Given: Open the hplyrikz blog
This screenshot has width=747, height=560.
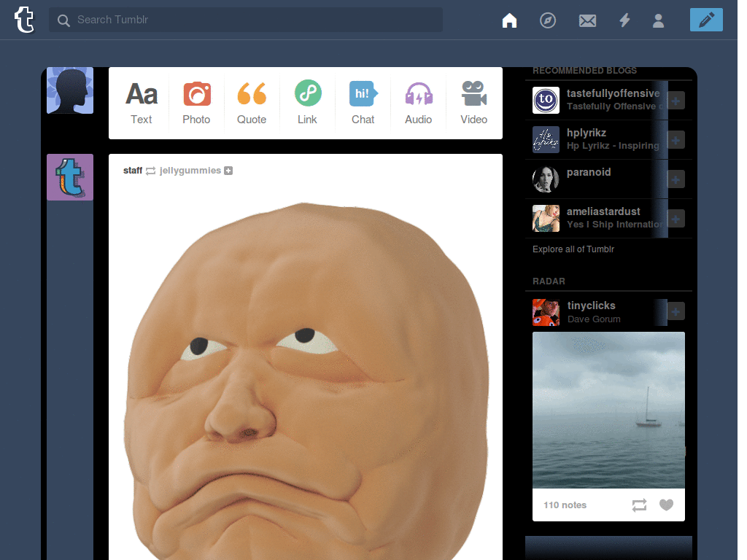Looking at the screenshot, I should (x=587, y=133).
